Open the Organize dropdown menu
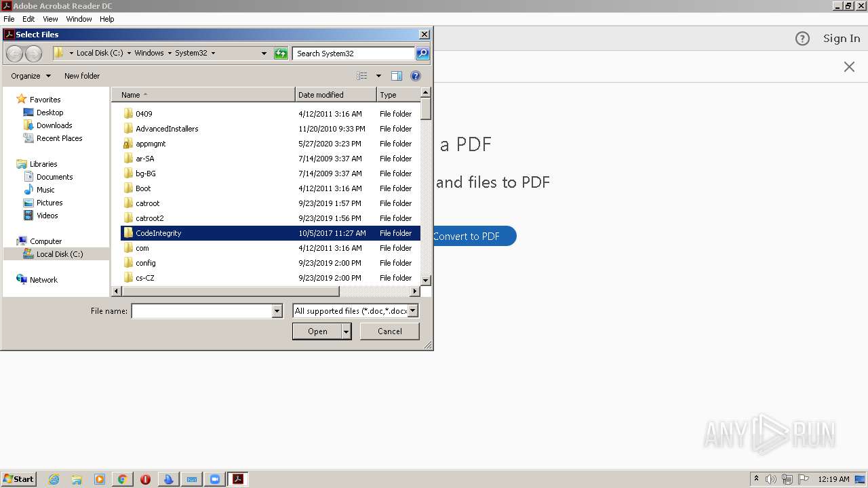 click(x=31, y=76)
